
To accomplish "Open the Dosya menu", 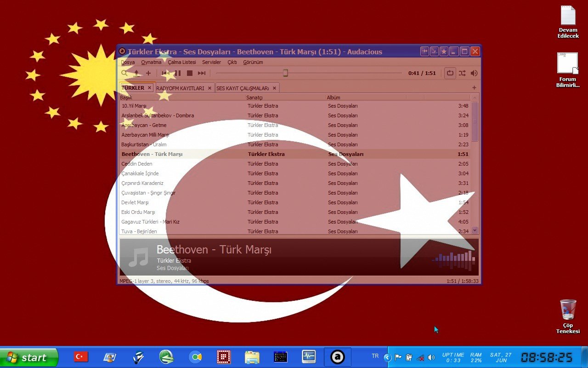I will [x=128, y=62].
